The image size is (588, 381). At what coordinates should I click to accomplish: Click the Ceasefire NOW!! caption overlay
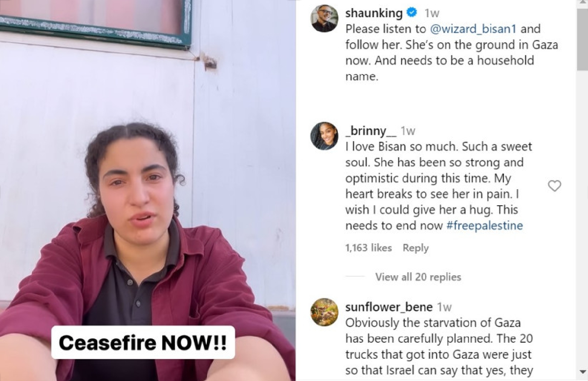pos(143,342)
